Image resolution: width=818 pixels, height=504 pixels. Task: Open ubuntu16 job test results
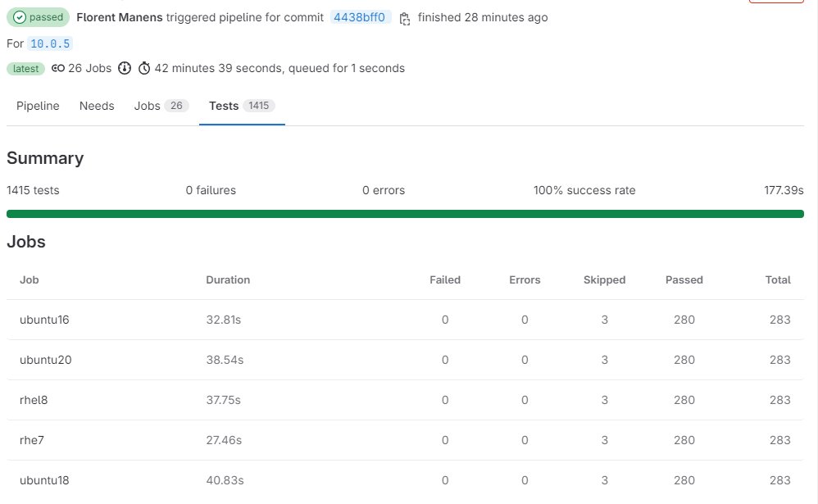tap(44, 320)
